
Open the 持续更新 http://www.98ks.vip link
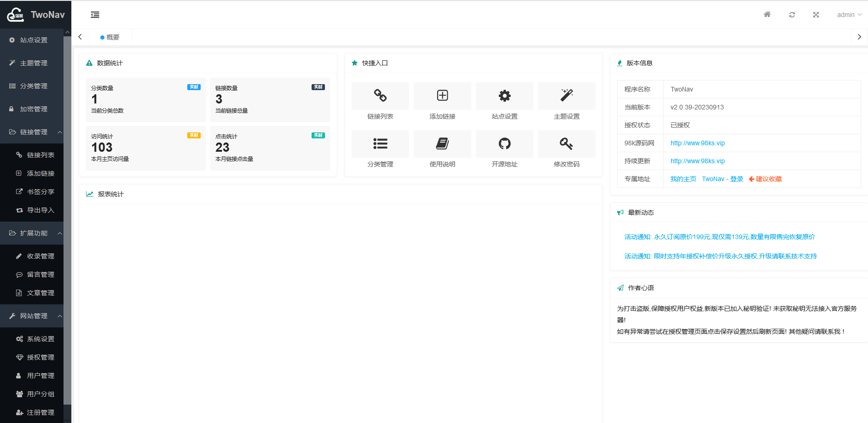(697, 161)
